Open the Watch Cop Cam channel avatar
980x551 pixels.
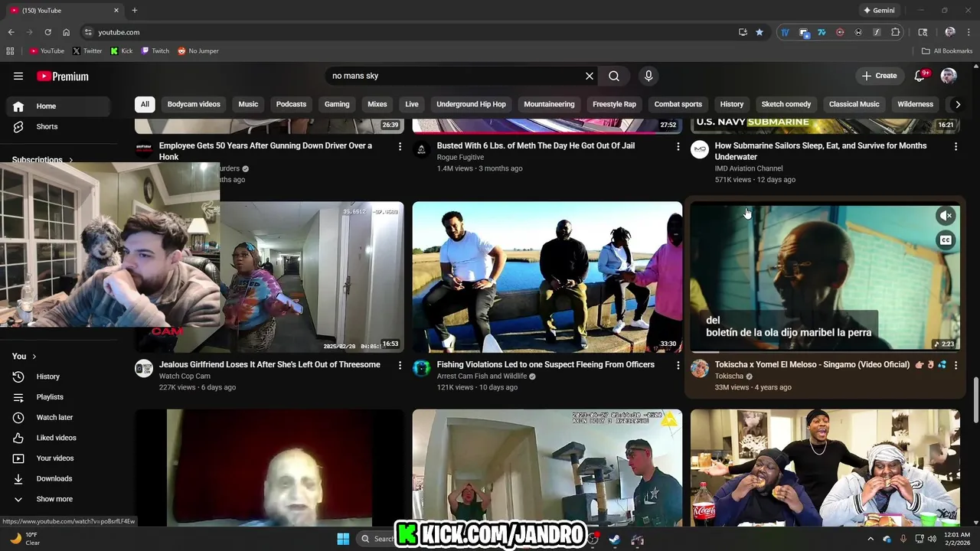click(144, 369)
